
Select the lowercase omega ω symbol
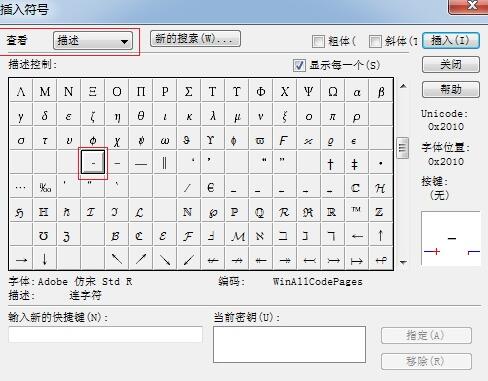pos(165,139)
